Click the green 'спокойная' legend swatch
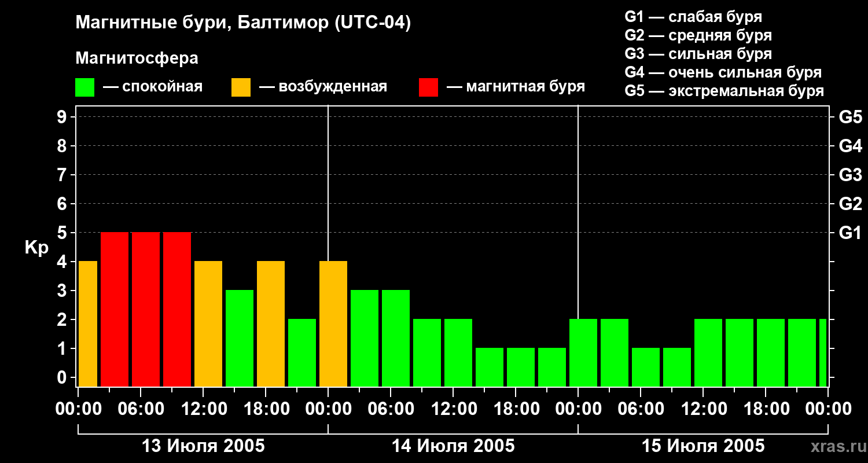Viewport: 868px width, 463px height. click(x=85, y=87)
